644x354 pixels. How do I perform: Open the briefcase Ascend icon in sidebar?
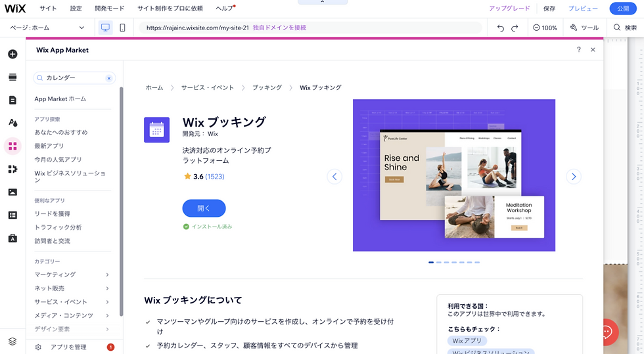pyautogui.click(x=12, y=238)
